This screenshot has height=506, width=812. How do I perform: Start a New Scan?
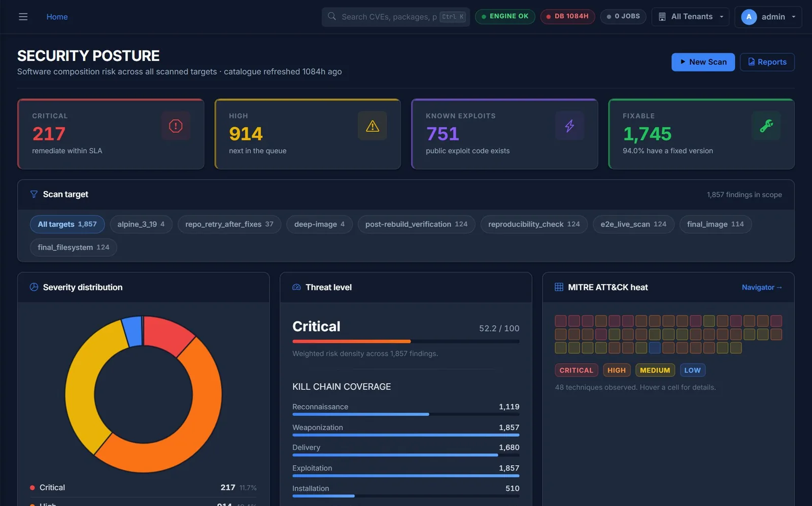click(703, 62)
